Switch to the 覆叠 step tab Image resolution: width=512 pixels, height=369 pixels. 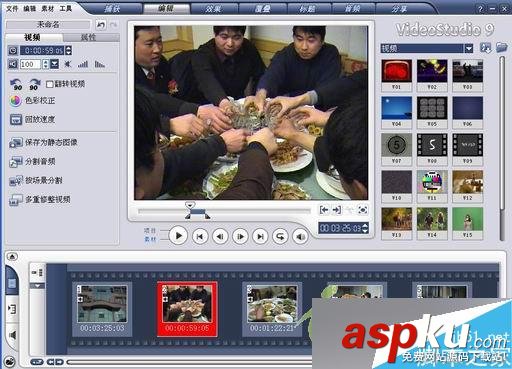(263, 8)
